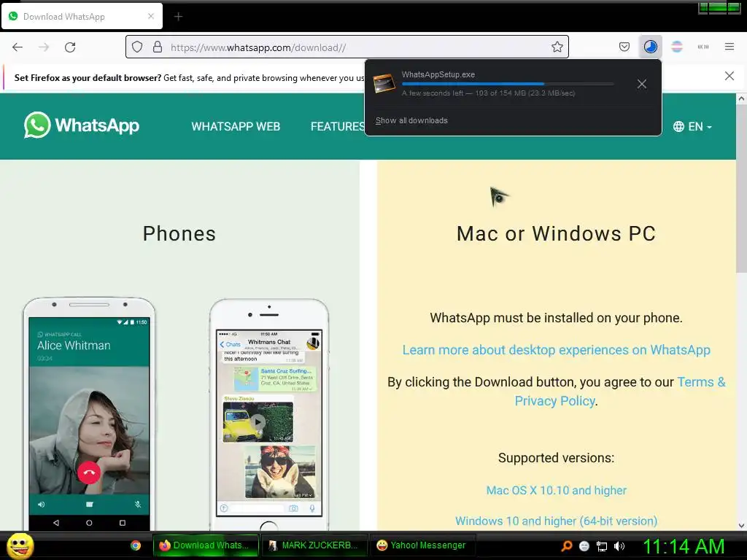Go back to the previous page
Viewport: 747px width, 560px height.
point(18,47)
